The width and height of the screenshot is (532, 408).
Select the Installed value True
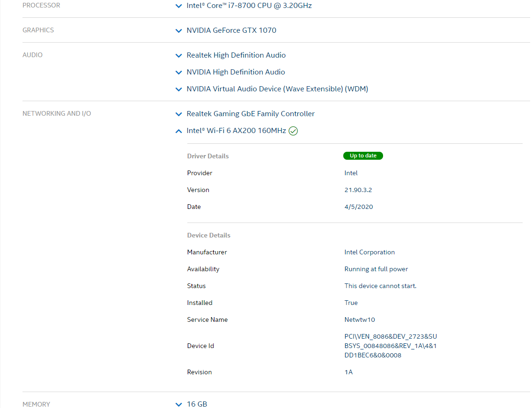point(351,303)
